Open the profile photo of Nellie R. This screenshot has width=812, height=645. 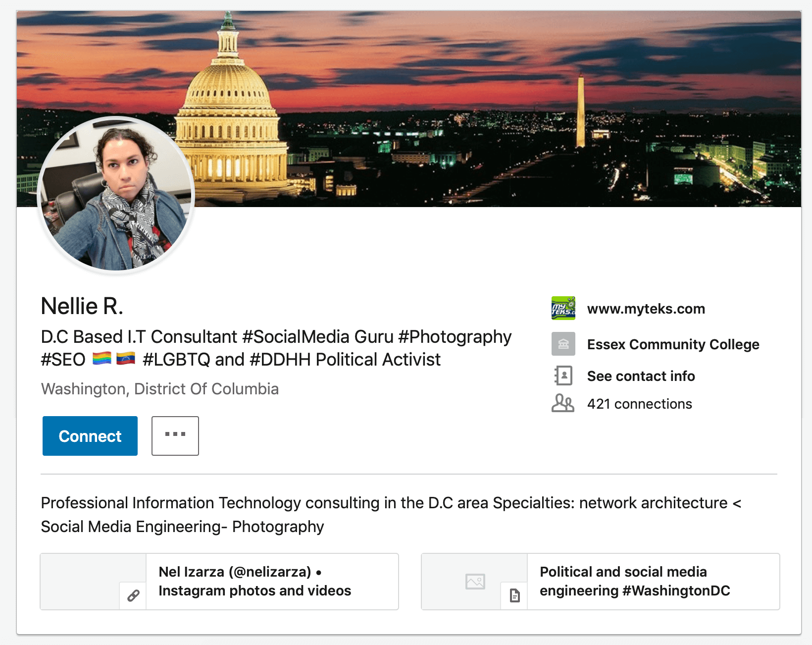(x=116, y=195)
